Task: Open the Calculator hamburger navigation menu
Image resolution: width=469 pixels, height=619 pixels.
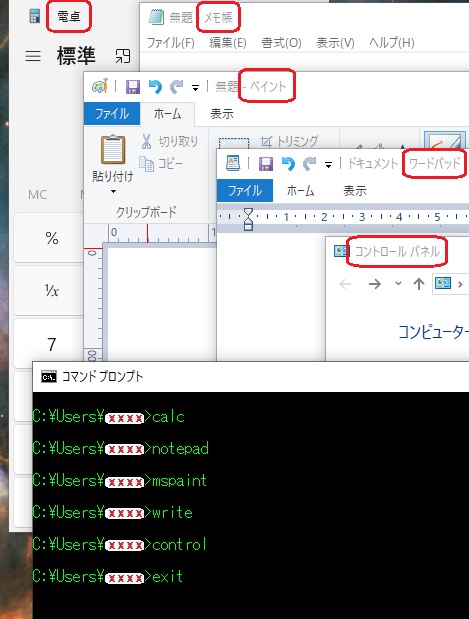Action: pos(33,56)
